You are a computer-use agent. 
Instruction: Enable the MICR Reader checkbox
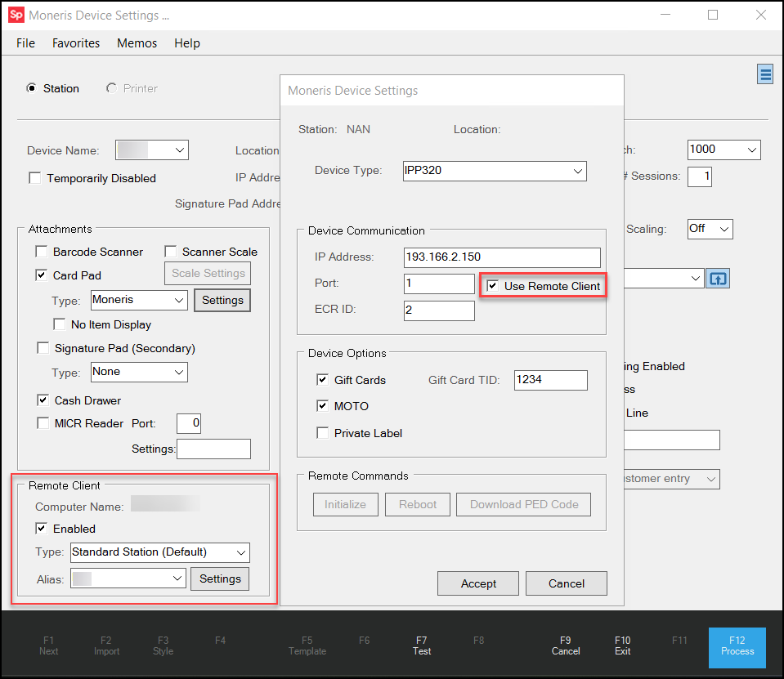pyautogui.click(x=43, y=423)
